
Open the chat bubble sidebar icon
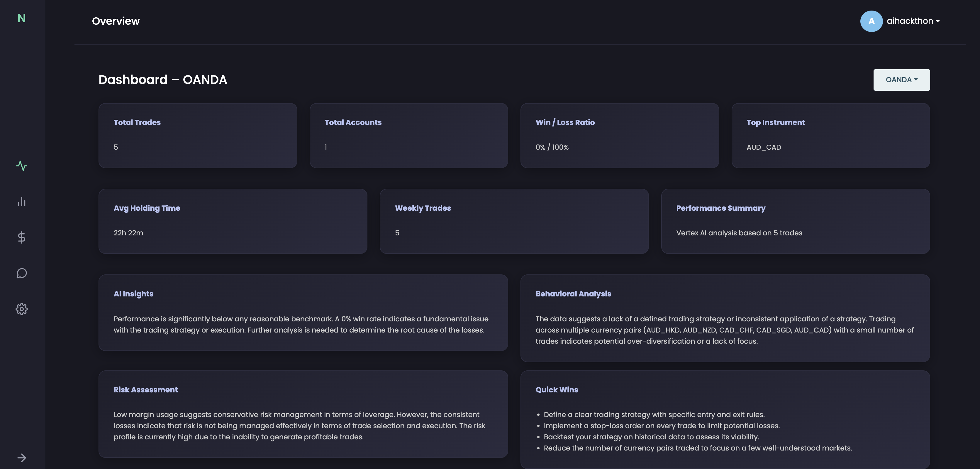pos(22,273)
